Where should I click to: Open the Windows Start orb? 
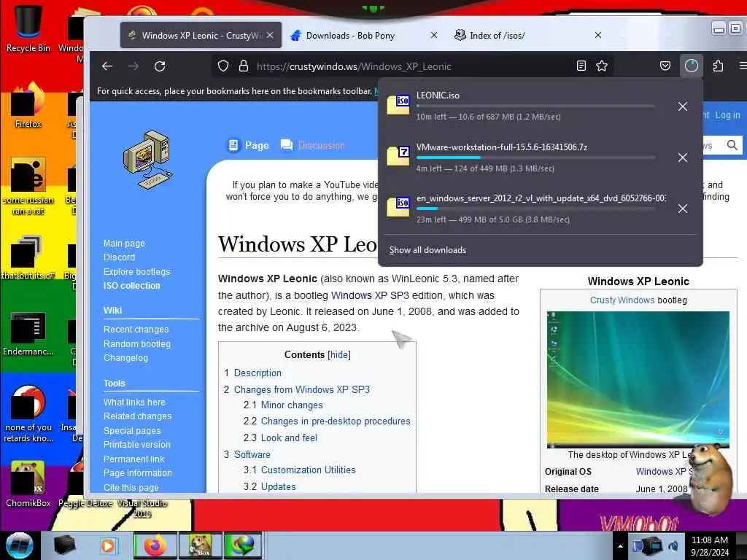(x=20, y=545)
